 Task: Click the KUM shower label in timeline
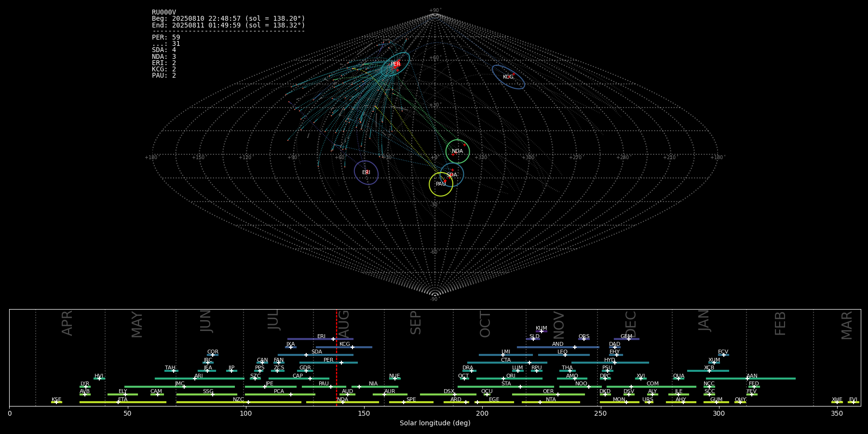coord(541,328)
